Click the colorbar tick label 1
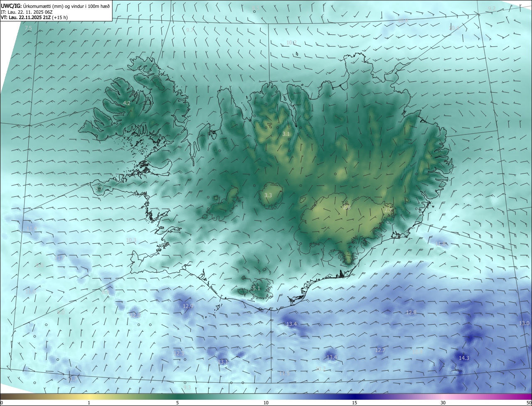 (89, 403)
